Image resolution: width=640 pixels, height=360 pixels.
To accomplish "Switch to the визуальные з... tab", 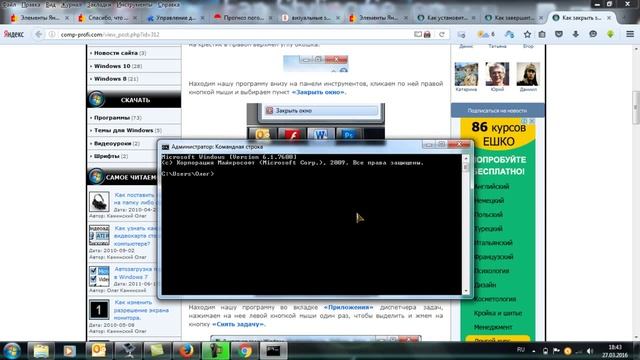I will point(311,18).
